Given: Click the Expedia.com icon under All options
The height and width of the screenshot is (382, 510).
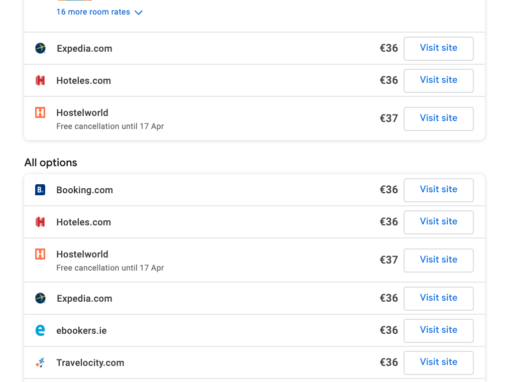Looking at the screenshot, I should (40, 298).
